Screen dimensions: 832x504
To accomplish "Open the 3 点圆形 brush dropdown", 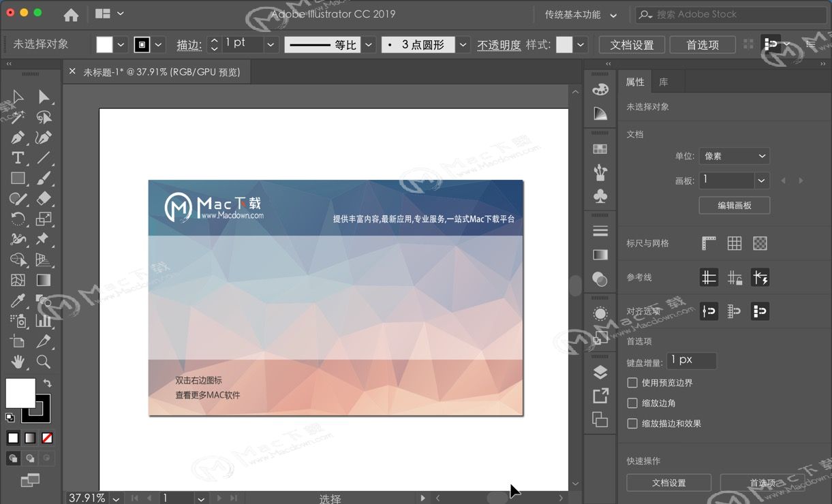I will click(x=463, y=45).
